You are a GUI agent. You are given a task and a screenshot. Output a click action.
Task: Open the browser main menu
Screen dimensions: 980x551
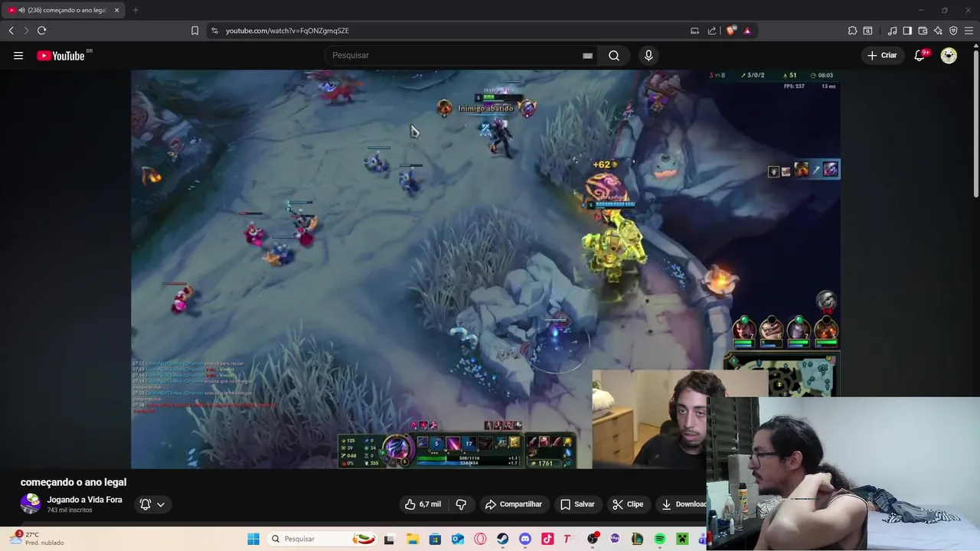point(969,31)
